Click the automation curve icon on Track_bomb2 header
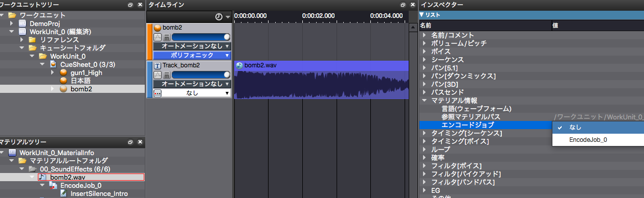Screen dimensions: 644x198 (x=158, y=75)
